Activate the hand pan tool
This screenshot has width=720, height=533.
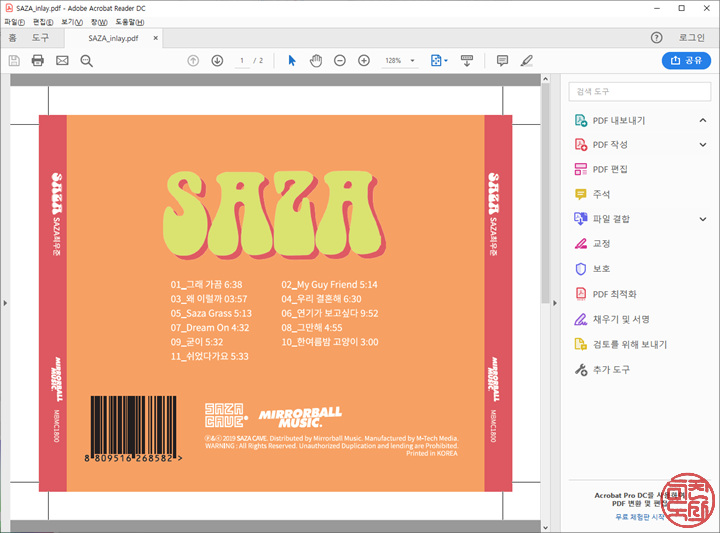pyautogui.click(x=316, y=61)
